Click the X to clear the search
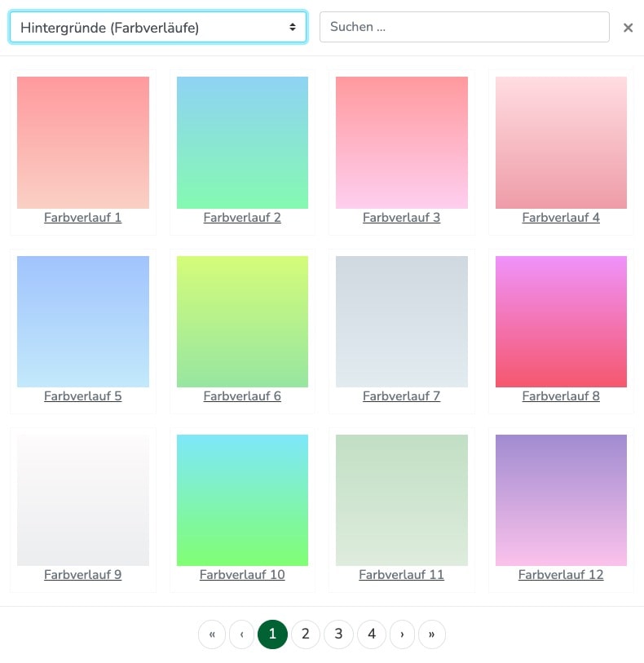644x663 pixels. [628, 27]
